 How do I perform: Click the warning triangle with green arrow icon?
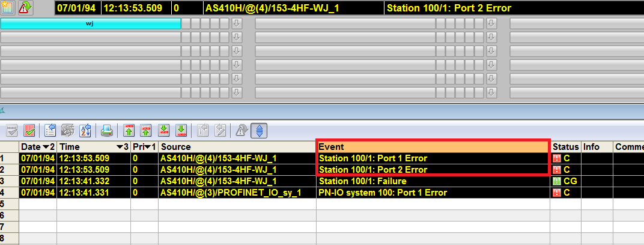click(x=26, y=7)
